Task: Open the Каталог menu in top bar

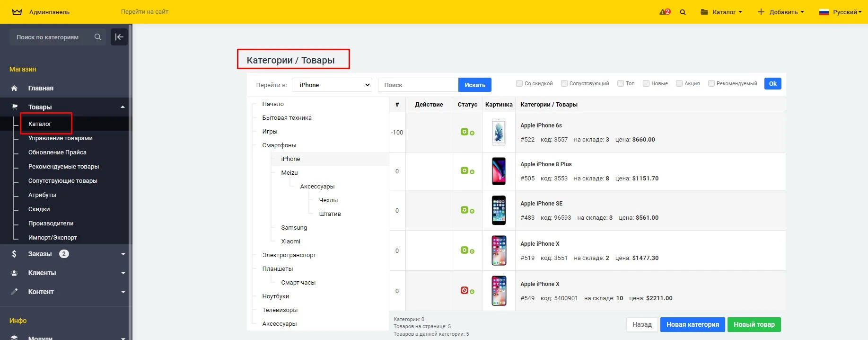Action: pos(721,12)
